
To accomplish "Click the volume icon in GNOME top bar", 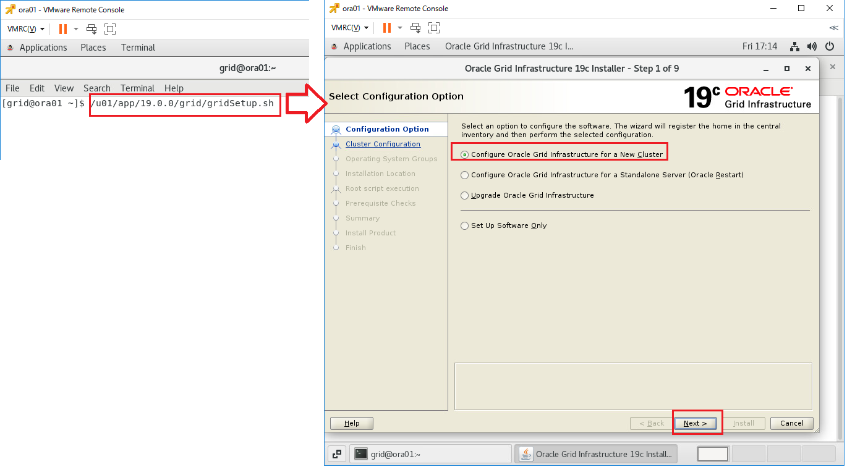I will (x=812, y=46).
